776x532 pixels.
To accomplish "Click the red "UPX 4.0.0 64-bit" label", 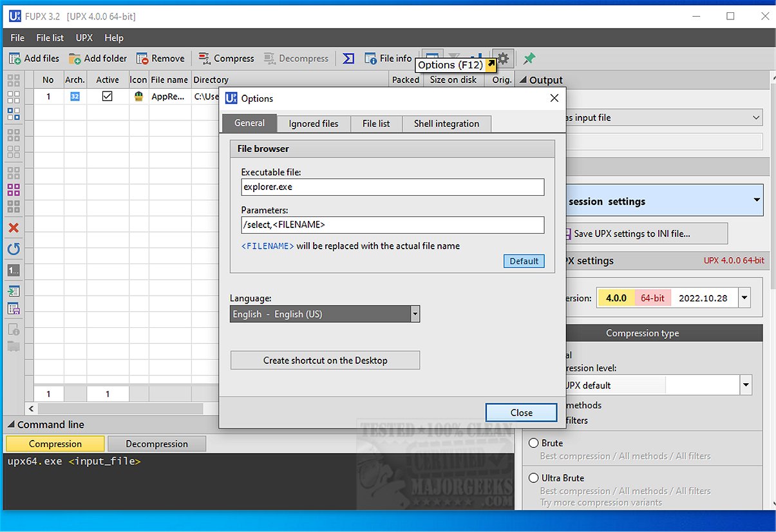I will click(733, 261).
